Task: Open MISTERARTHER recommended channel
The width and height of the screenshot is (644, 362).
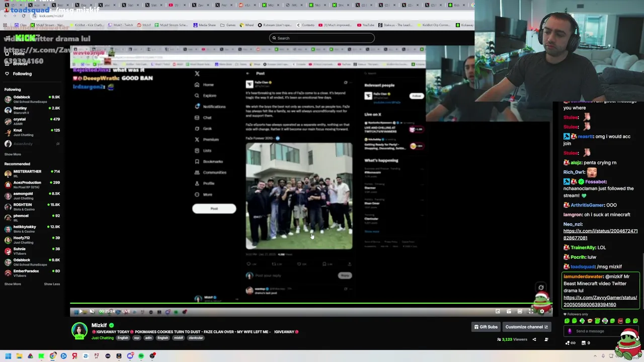Action: pos(32,173)
